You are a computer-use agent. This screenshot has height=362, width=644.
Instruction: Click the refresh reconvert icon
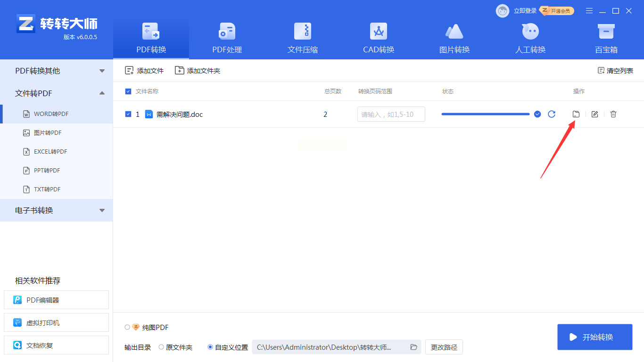552,114
